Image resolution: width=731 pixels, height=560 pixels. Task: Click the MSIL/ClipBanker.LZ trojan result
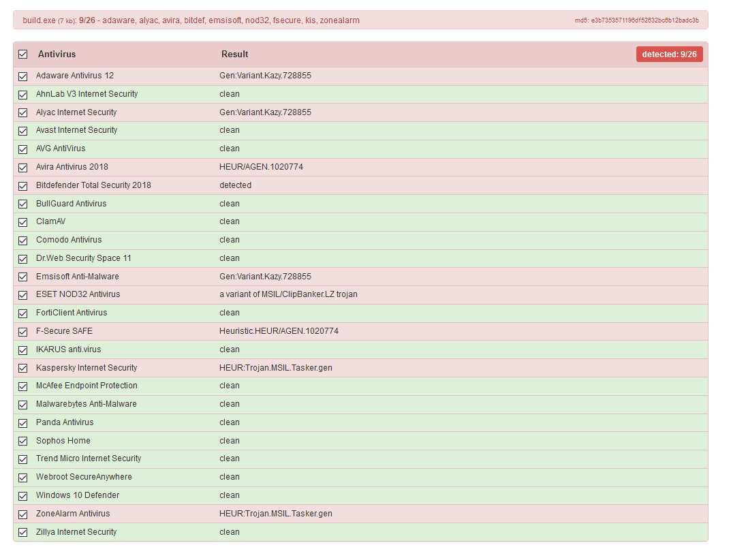289,294
